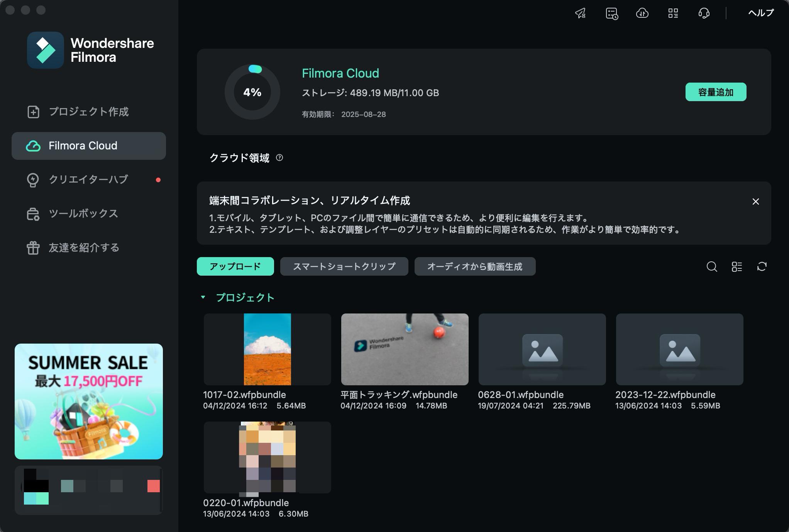
Task: Close the collaboration info banner
Action: (756, 202)
